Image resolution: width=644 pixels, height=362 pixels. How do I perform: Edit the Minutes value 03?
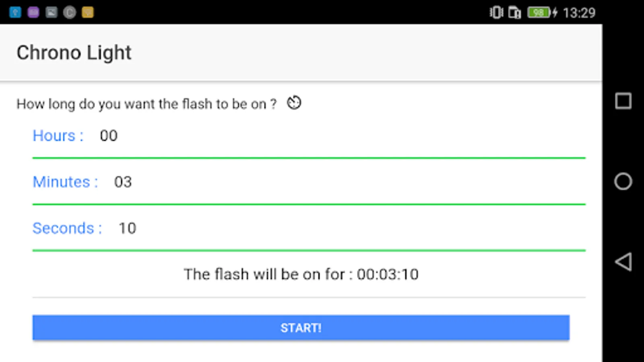pyautogui.click(x=123, y=182)
